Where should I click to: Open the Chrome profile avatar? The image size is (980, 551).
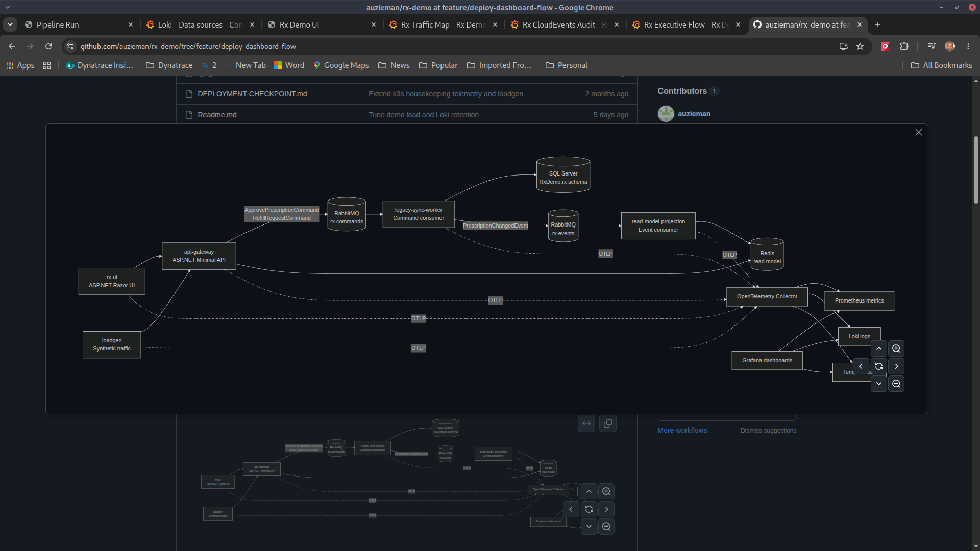[x=950, y=46]
